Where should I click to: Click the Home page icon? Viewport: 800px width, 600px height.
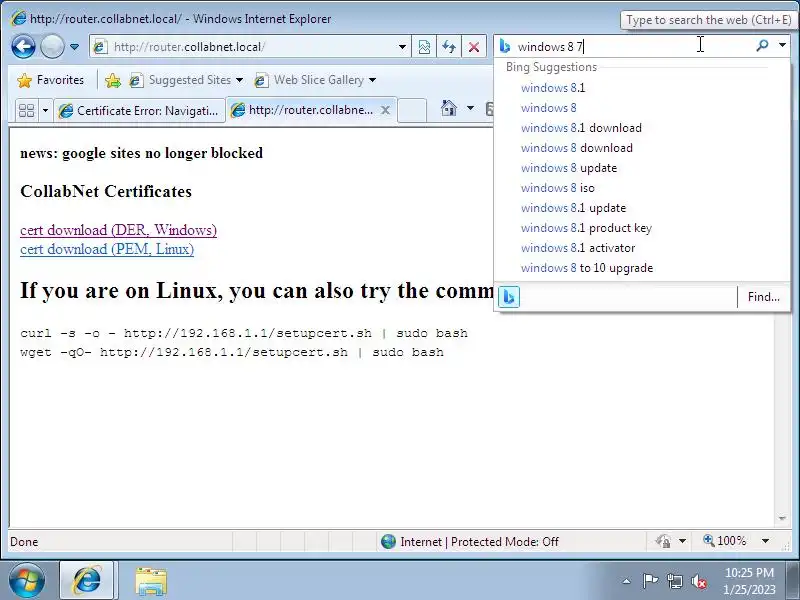[x=449, y=108]
